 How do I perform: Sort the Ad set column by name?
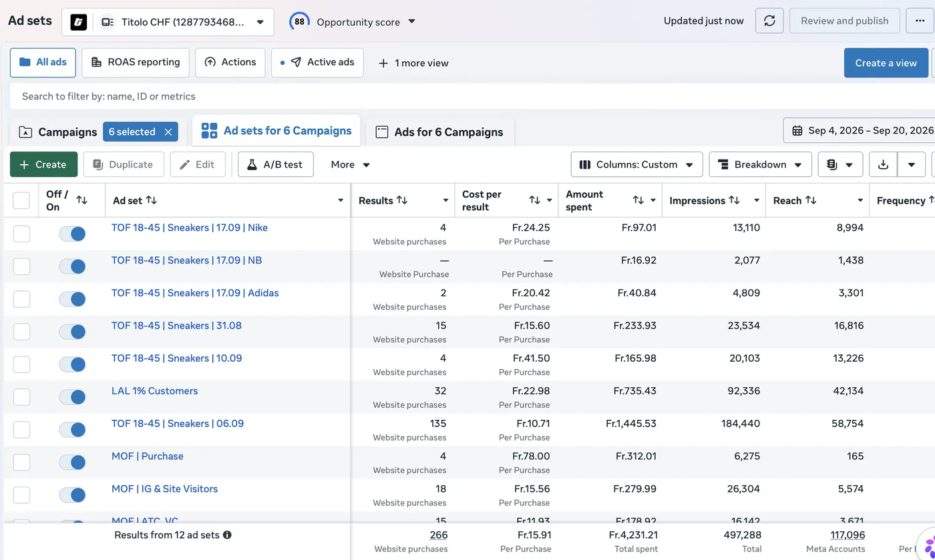(x=152, y=200)
